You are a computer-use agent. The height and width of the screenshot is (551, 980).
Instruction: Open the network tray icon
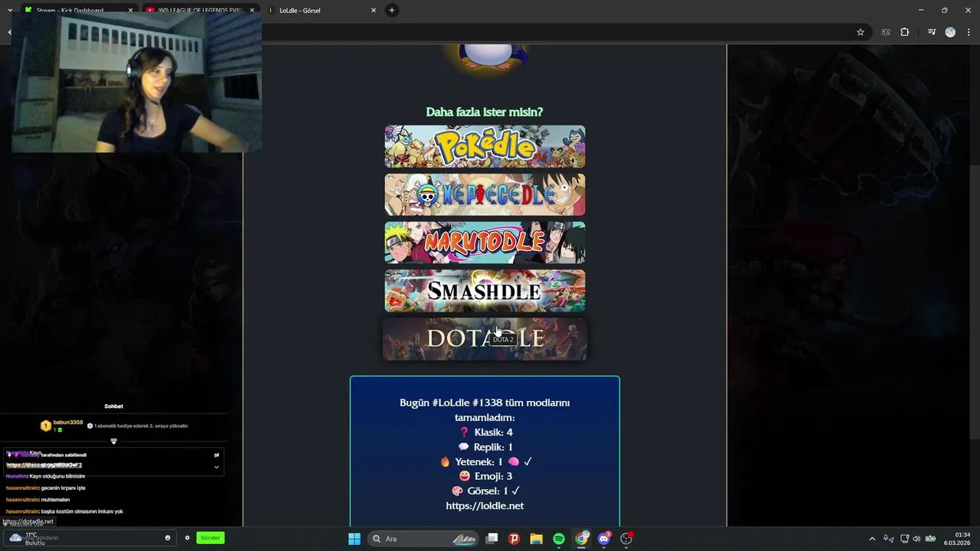(904, 539)
